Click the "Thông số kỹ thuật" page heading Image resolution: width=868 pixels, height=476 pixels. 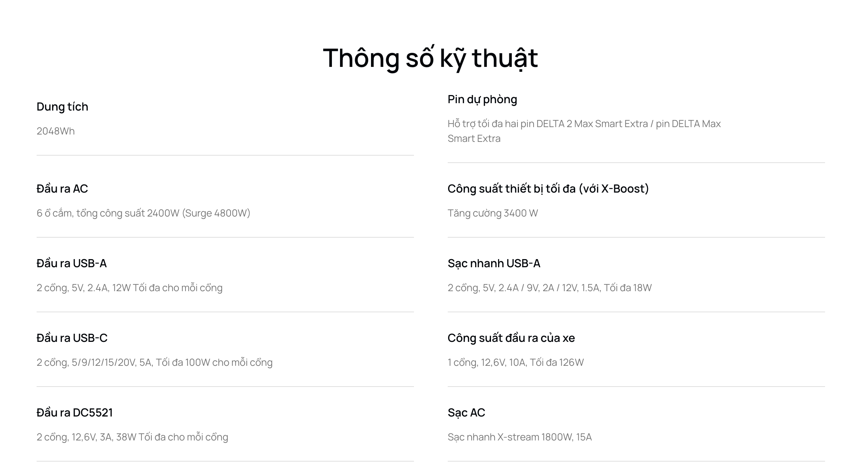(430, 58)
